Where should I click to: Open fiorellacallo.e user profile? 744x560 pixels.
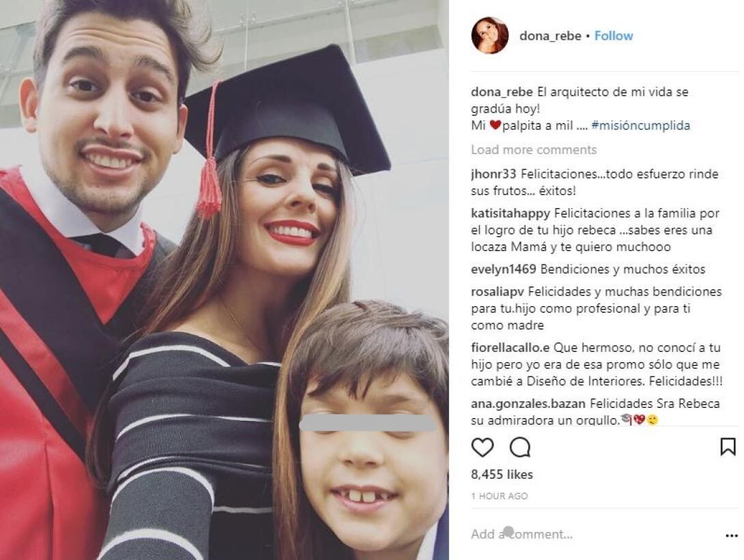pyautogui.click(x=510, y=348)
